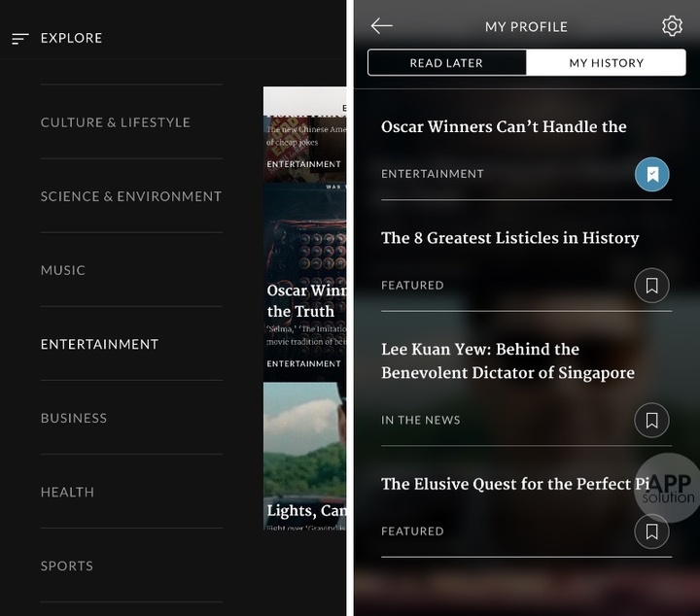
Task: Open the Lights, Camera article thumbnail
Action: (304, 457)
